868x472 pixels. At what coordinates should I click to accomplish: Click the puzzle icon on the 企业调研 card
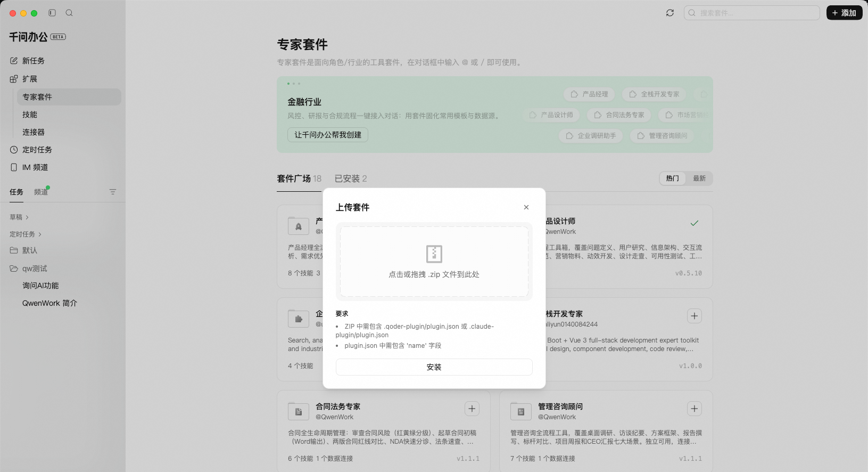pyautogui.click(x=299, y=319)
